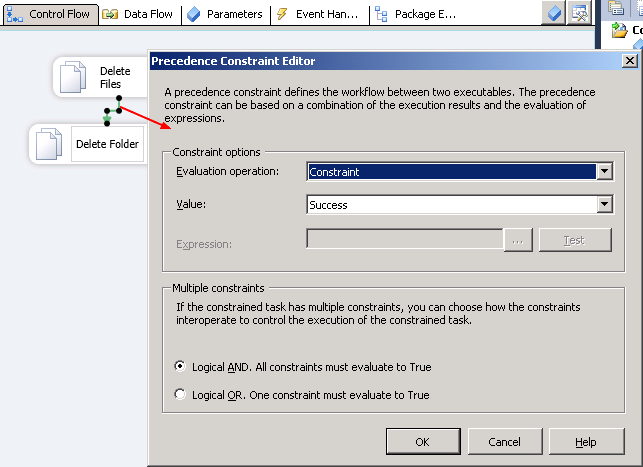
Task: Select the Delete Folder task label
Action: point(108,144)
